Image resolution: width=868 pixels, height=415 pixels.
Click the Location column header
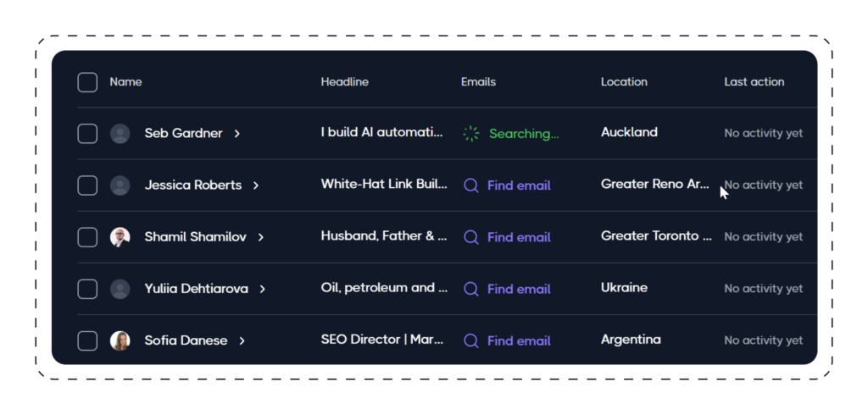coord(624,82)
